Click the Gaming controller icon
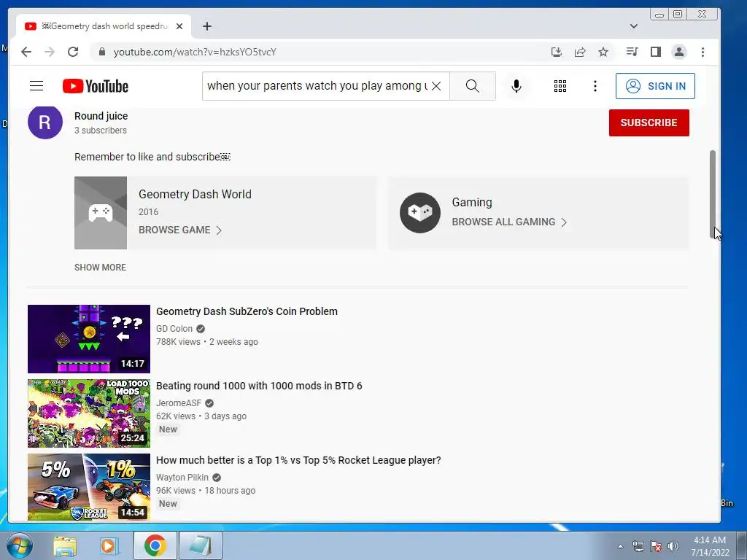 coord(419,213)
